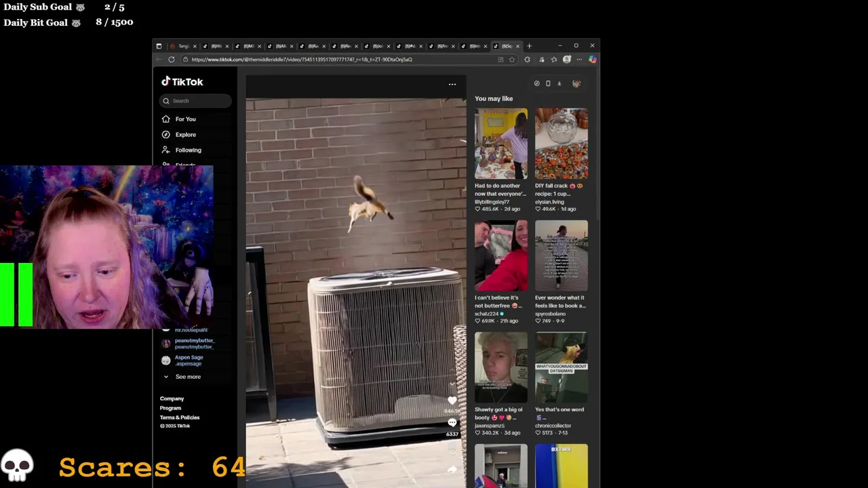This screenshot has height=488, width=868.
Task: Open browser extensions icon
Action: tap(527, 60)
